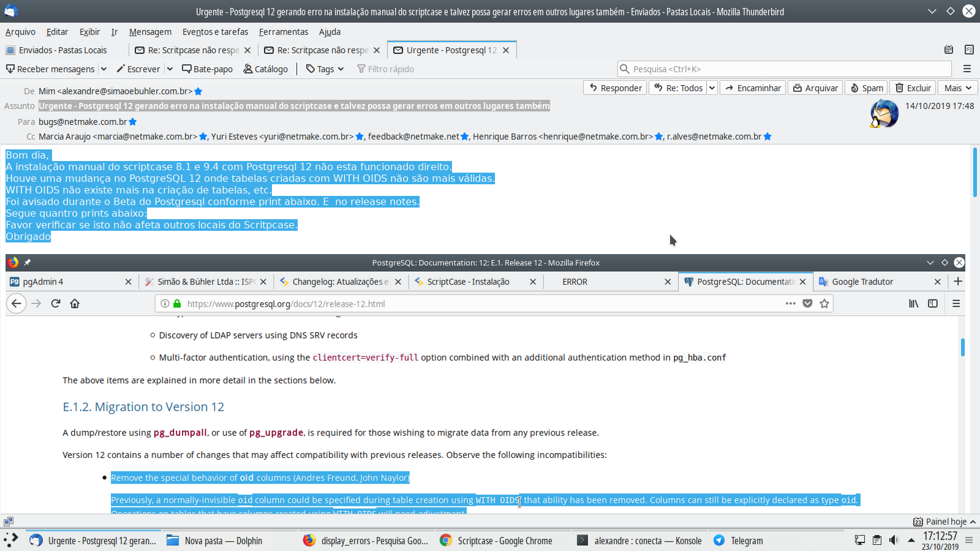Screen dimensions: 980x551
Task: Open the Ferramentas menu
Action: click(x=283, y=32)
